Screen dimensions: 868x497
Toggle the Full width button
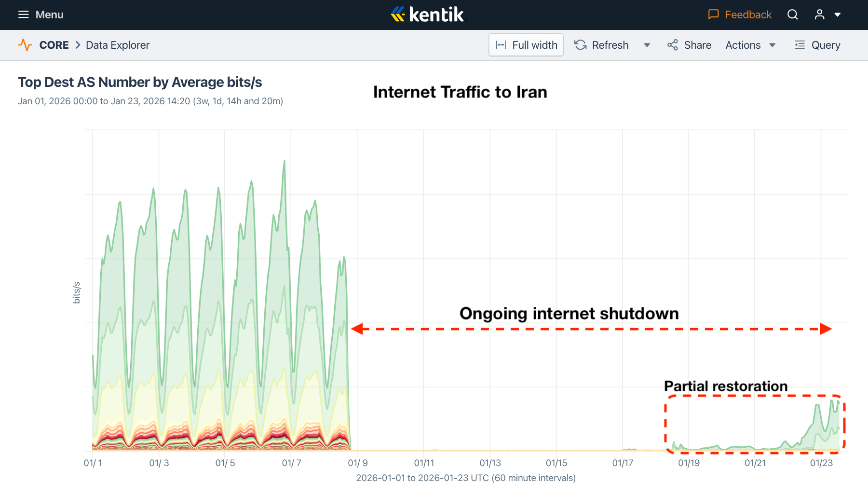click(526, 45)
